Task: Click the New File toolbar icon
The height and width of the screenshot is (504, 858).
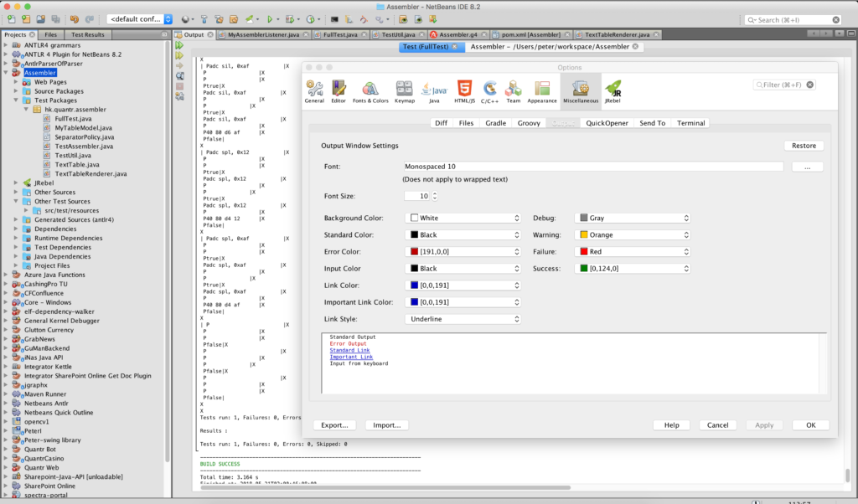Action: [12, 20]
